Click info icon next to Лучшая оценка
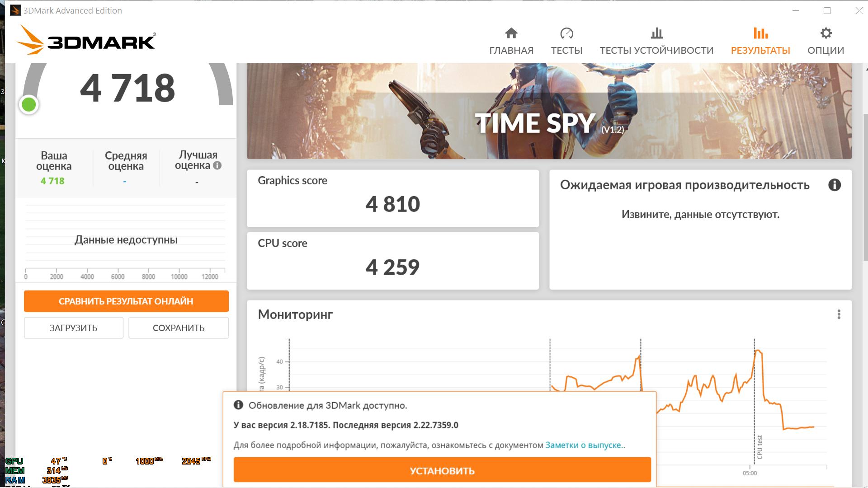This screenshot has width=868, height=488. point(217,165)
